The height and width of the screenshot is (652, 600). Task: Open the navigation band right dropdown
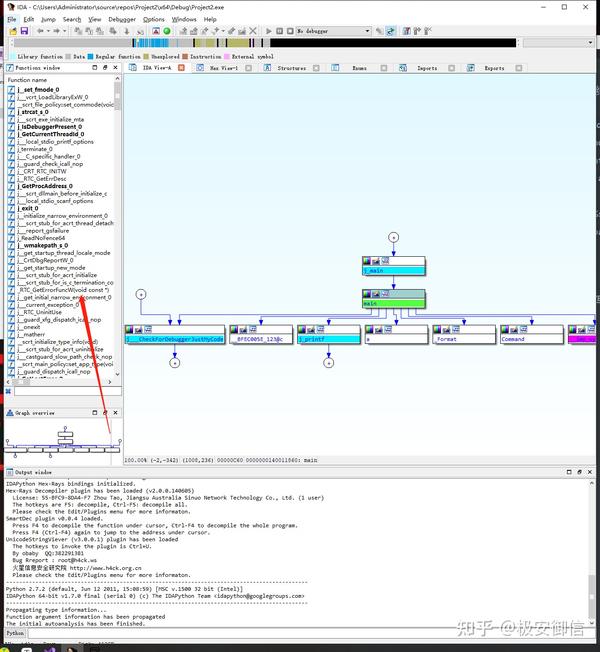click(590, 43)
